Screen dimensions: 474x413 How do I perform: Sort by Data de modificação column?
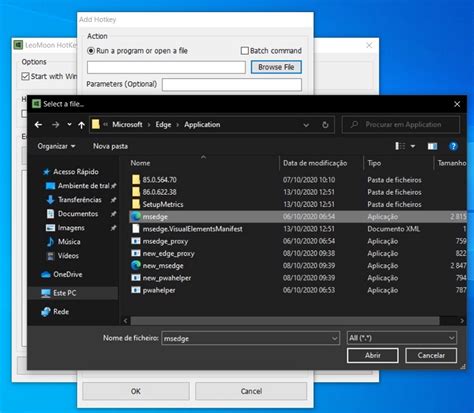315,163
